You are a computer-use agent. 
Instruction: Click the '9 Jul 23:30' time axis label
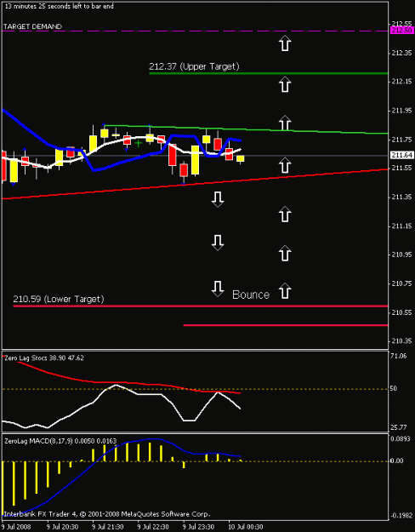point(199,527)
